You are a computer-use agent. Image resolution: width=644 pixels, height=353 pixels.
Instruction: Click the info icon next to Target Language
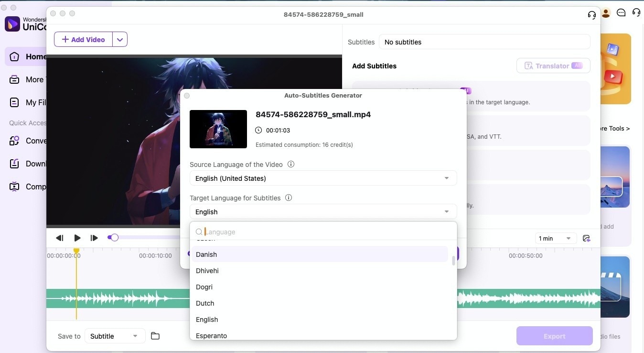(x=289, y=198)
